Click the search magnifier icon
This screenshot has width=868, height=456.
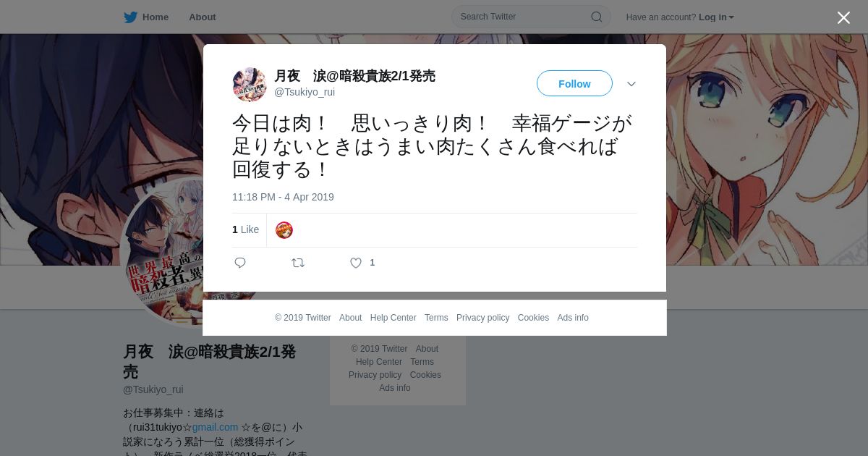click(597, 17)
